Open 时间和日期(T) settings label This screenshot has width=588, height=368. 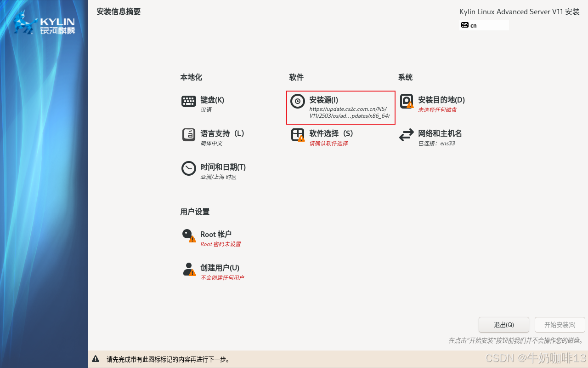tap(223, 167)
